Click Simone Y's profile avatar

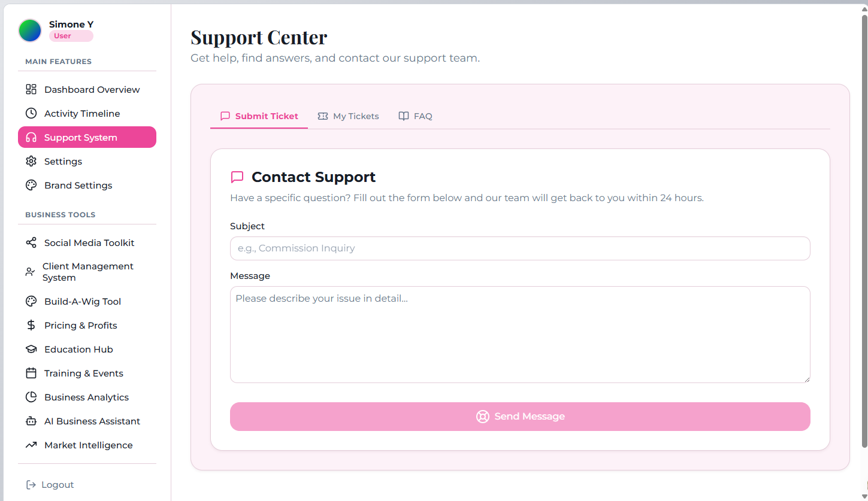(x=30, y=31)
